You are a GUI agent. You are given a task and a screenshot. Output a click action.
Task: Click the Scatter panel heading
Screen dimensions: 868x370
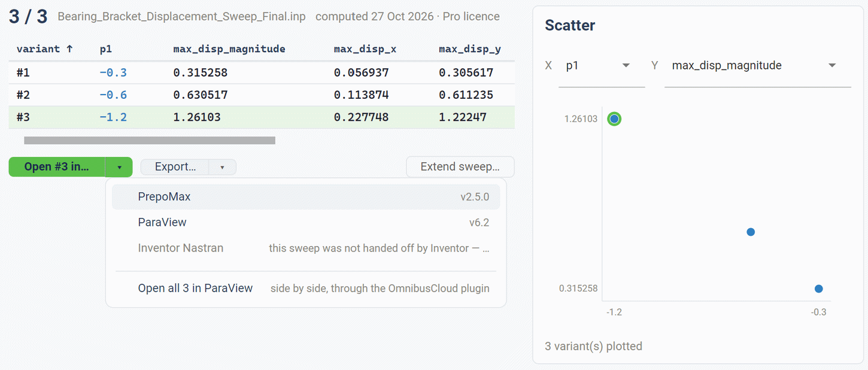(x=570, y=26)
